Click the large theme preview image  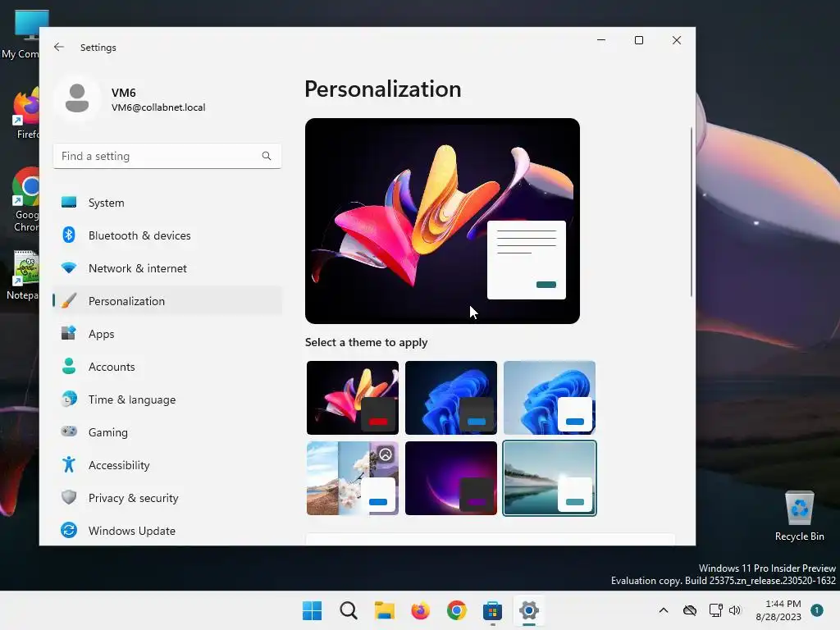point(442,221)
